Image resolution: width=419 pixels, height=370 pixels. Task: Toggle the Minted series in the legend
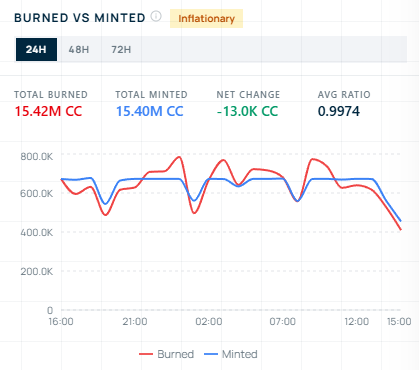pyautogui.click(x=231, y=354)
